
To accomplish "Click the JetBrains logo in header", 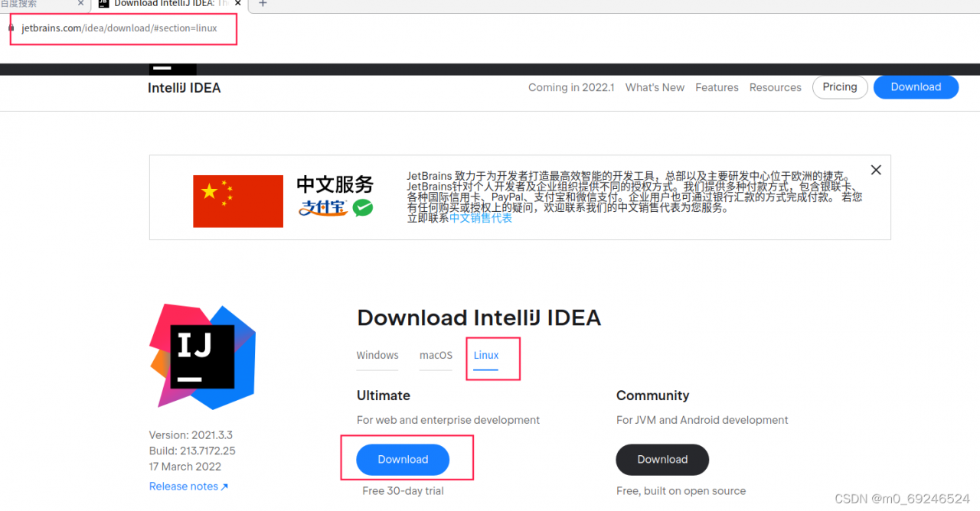I will 173,69.
